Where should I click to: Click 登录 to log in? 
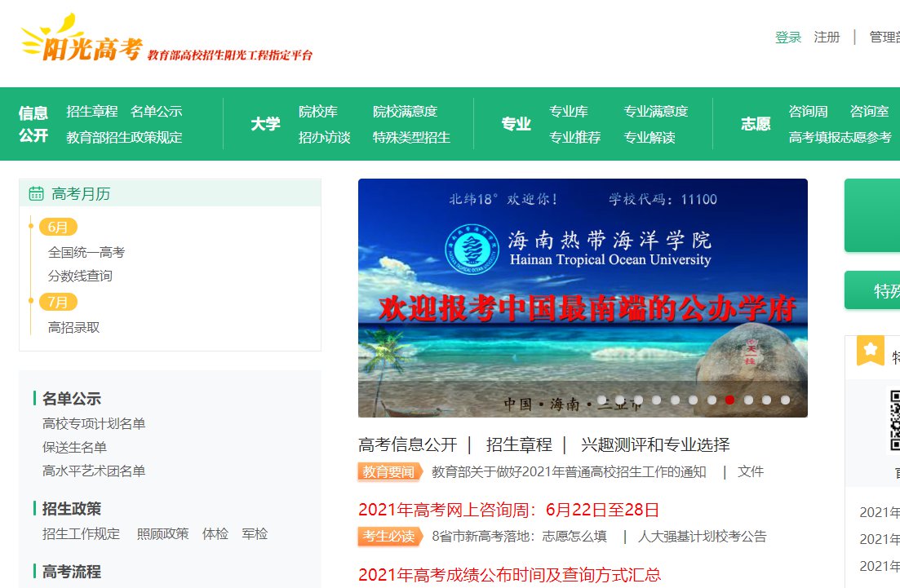(x=787, y=38)
